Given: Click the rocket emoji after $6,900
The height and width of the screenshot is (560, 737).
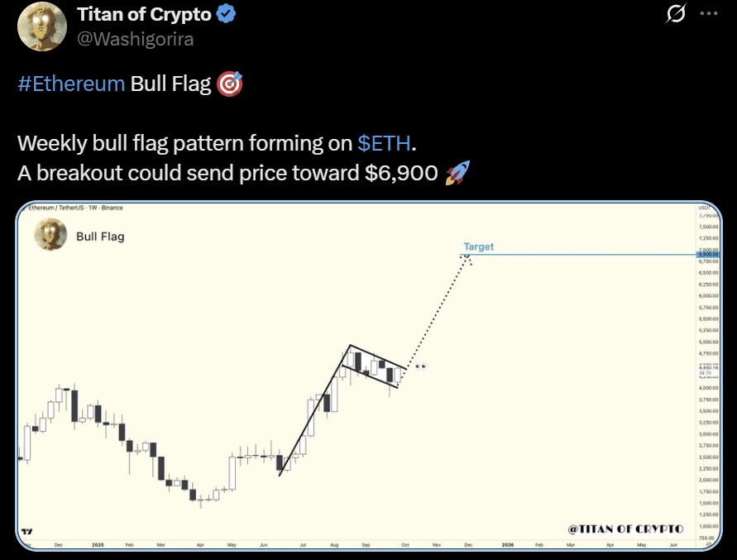Looking at the screenshot, I should click(457, 173).
